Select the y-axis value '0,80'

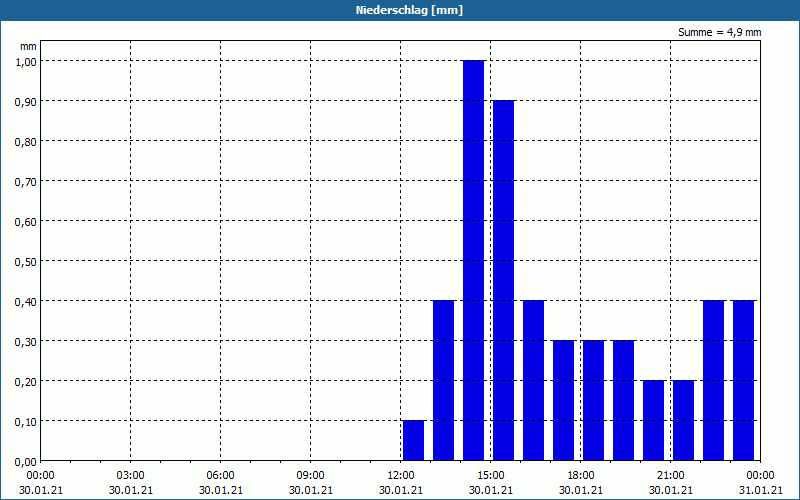pos(26,141)
